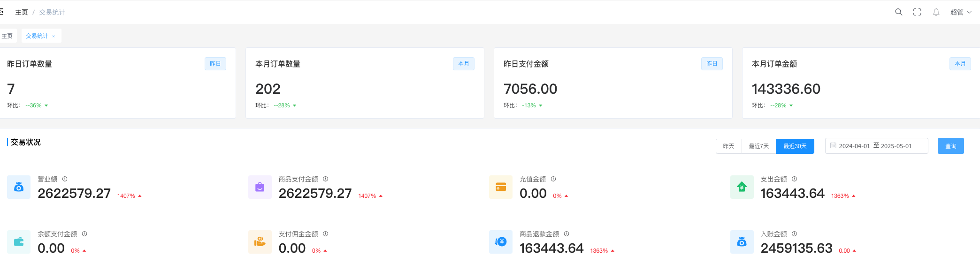The height and width of the screenshot is (271, 980).
Task: Open the notification bell icon
Action: 936,12
